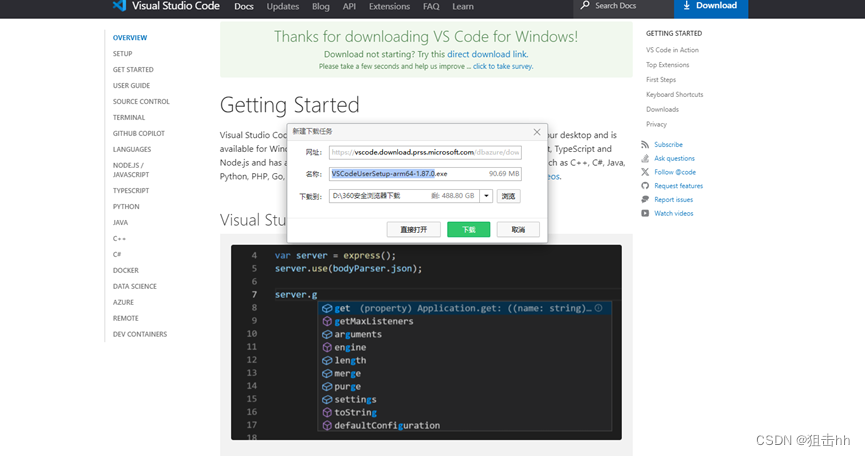The image size is (865, 456).
Task: Click the download path field
Action: 404,196
